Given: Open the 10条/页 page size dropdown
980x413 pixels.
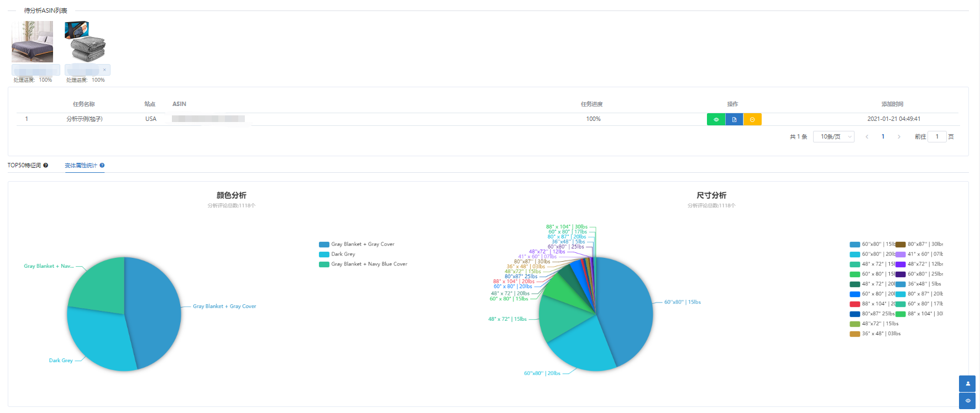Looking at the screenshot, I should (x=834, y=136).
